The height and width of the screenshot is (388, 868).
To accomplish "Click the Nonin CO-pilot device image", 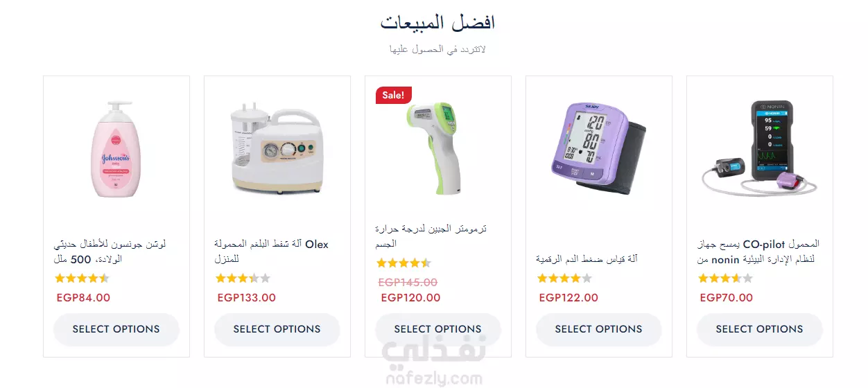I will [760, 149].
